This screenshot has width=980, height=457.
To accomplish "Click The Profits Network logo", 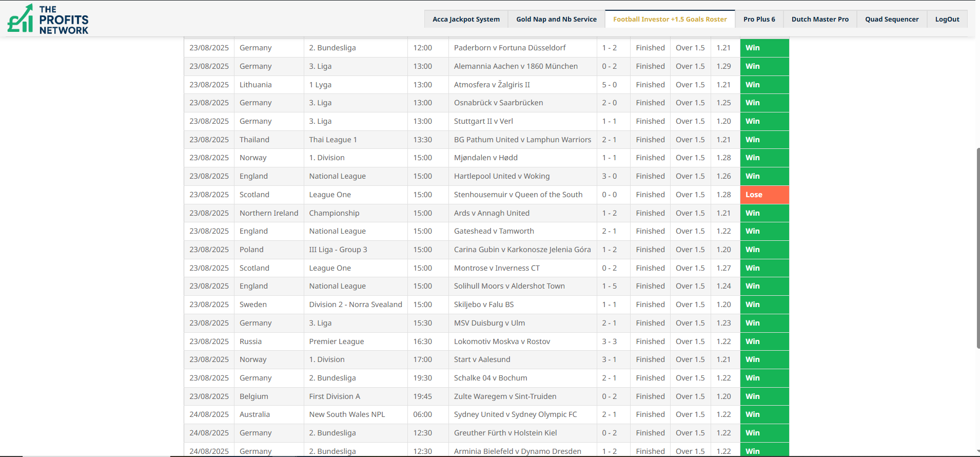I will pos(48,20).
